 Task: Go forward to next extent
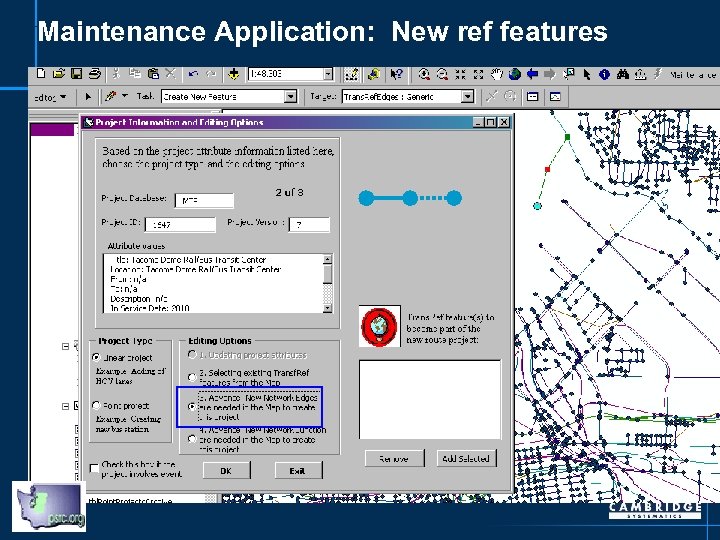(x=550, y=74)
